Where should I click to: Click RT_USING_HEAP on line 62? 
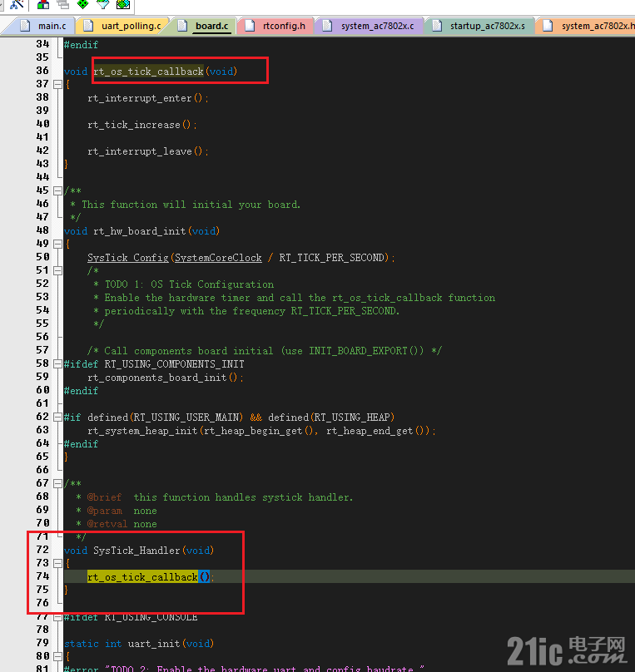(x=351, y=417)
